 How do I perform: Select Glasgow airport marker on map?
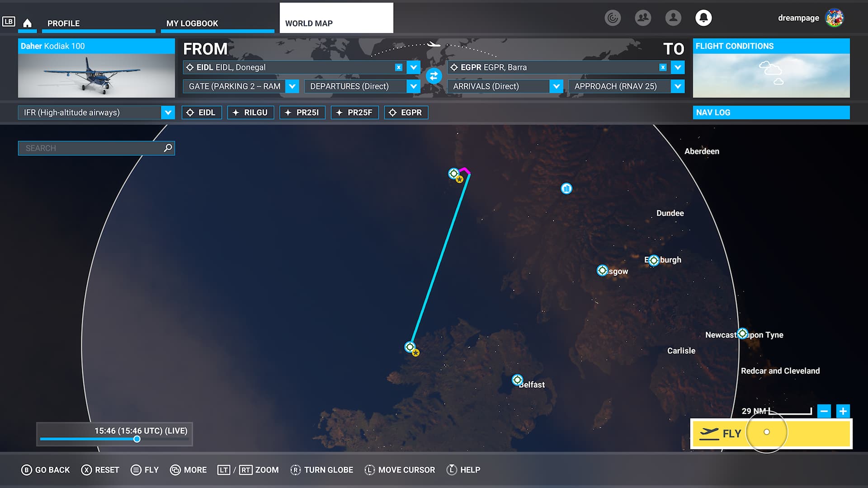602,270
